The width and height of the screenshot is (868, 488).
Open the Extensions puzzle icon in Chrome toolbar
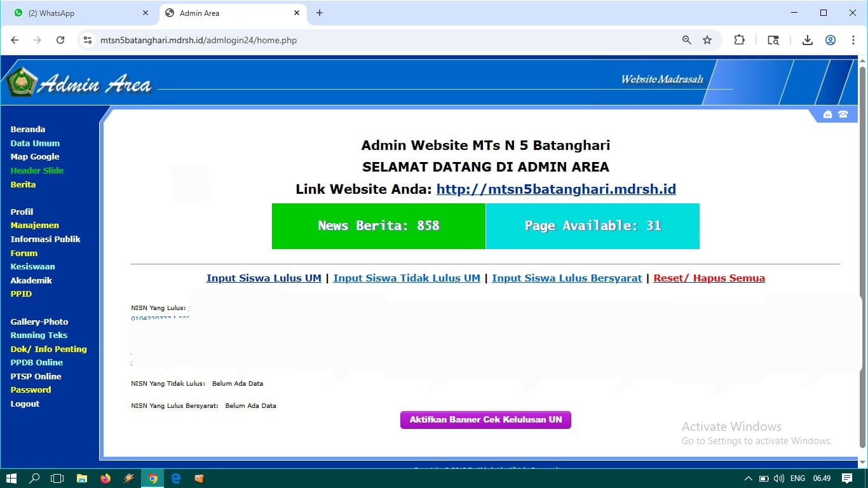pos(739,39)
